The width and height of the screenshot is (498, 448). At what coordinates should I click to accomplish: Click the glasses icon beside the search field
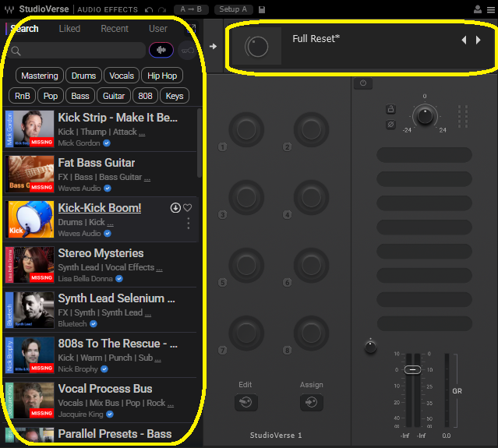tap(187, 50)
